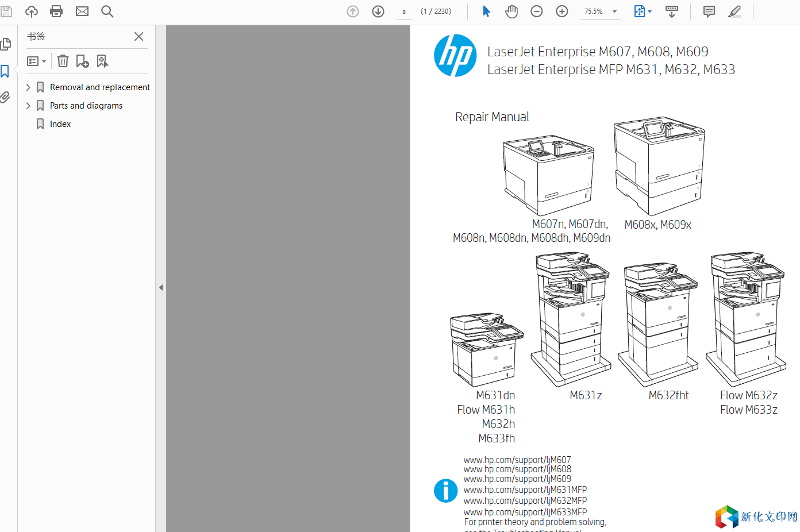Click the Zoom out minus icon

point(537,11)
